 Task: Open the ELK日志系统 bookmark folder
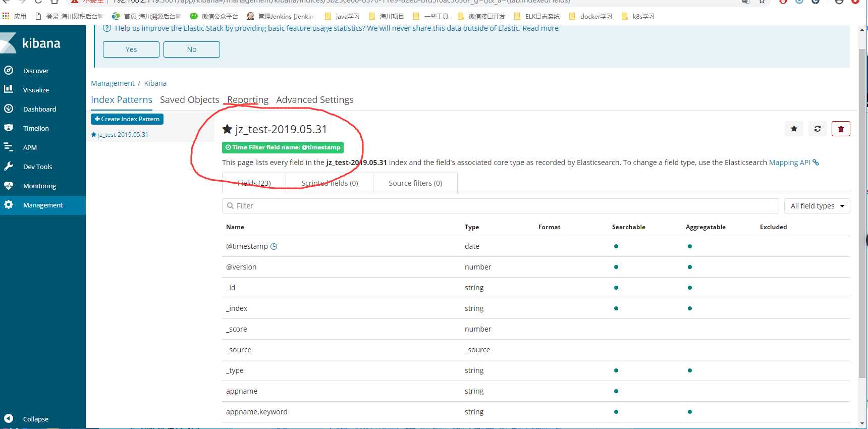coord(537,16)
